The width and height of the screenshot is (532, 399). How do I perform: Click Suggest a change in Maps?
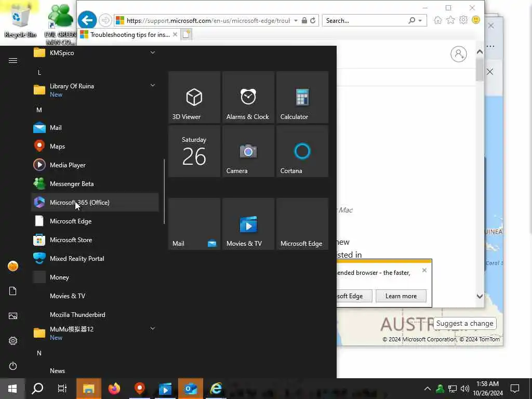[x=464, y=323]
